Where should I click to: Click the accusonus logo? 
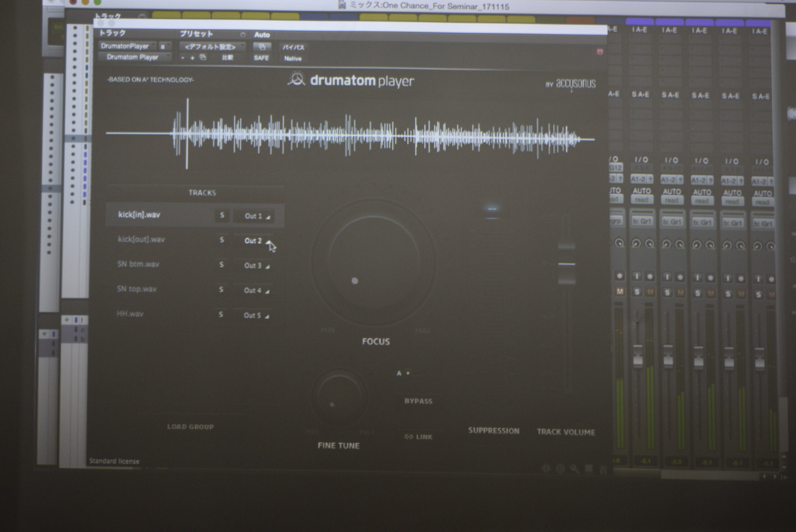pyautogui.click(x=576, y=84)
